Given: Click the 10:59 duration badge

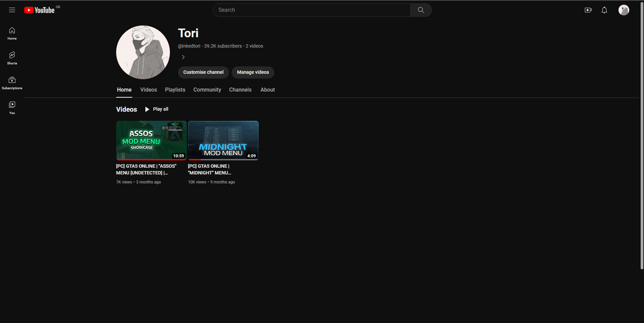Looking at the screenshot, I should click(179, 156).
